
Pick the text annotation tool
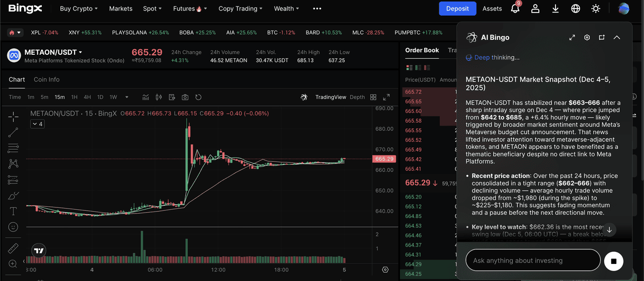click(x=14, y=211)
